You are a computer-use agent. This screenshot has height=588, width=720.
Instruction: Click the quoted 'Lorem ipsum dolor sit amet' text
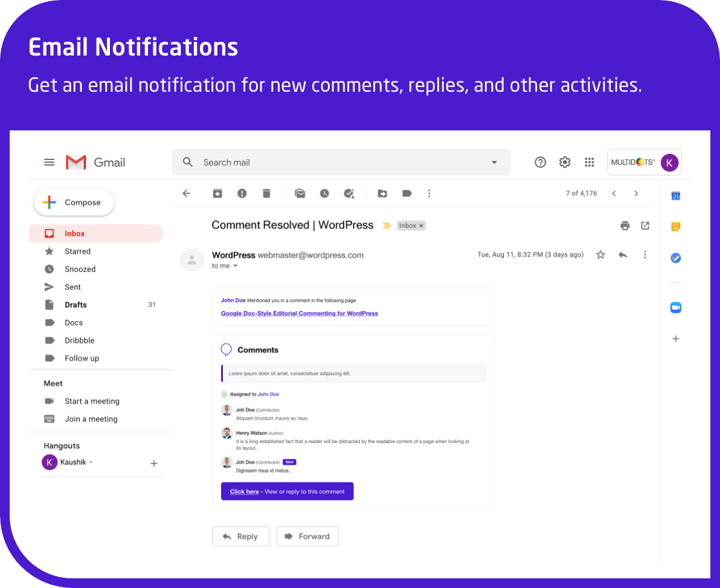coord(290,374)
